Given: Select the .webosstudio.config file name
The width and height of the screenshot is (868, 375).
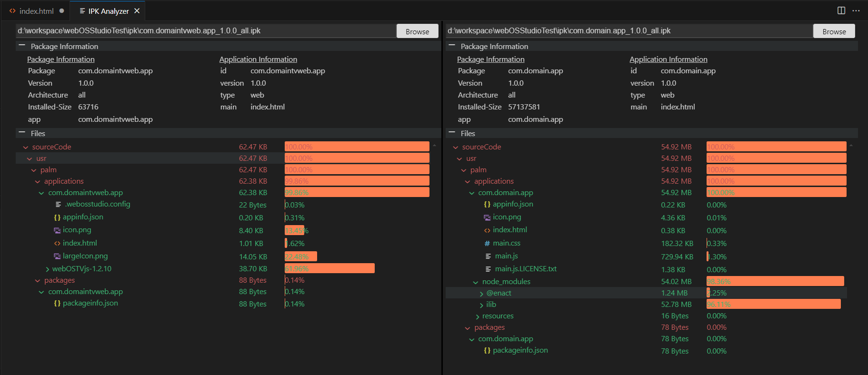Looking at the screenshot, I should (98, 204).
